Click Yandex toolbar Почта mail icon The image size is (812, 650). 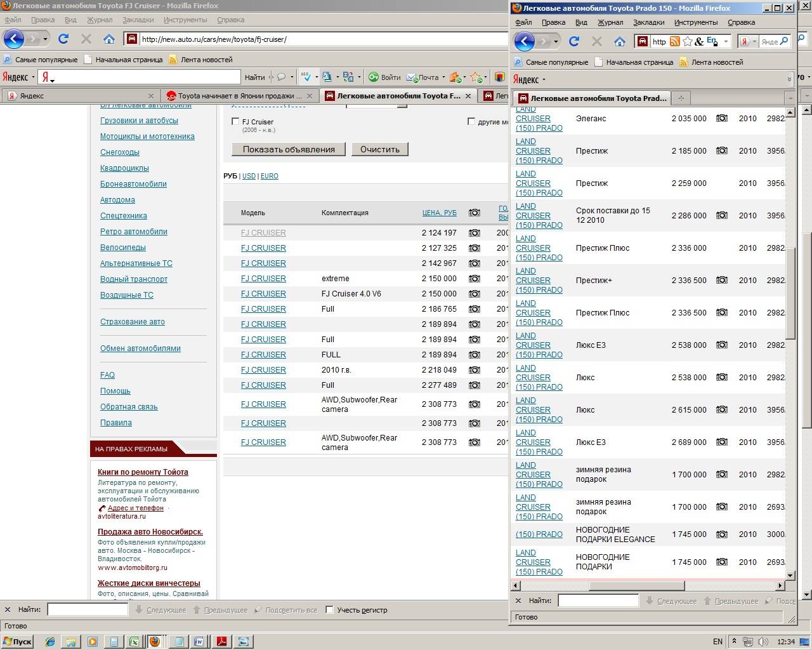(412, 77)
